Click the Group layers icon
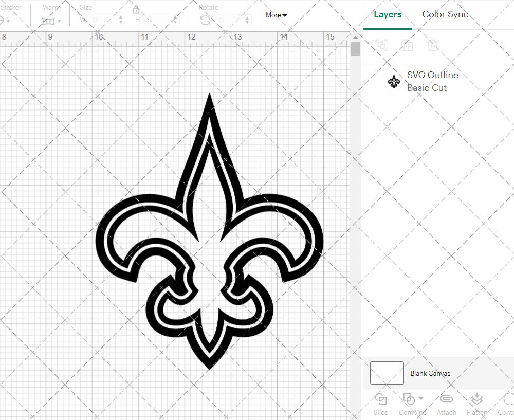Viewport: 514px width, 420px height. (381, 45)
